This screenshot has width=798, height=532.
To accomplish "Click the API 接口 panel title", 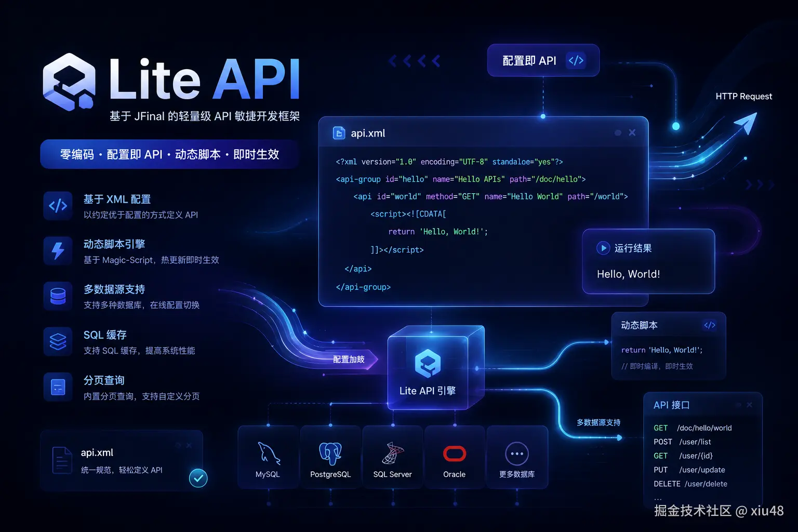I will click(x=671, y=405).
